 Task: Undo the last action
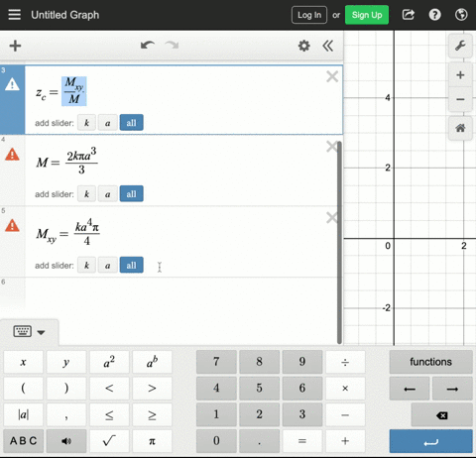(x=148, y=46)
